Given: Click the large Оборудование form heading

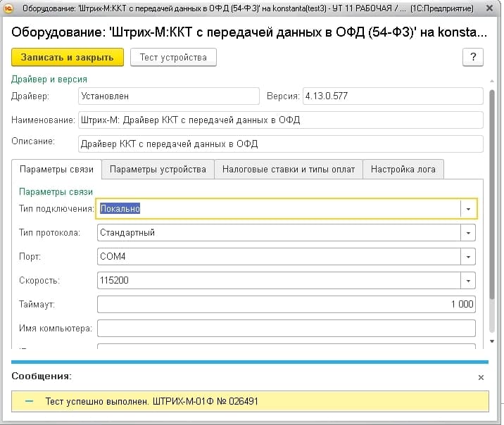Looking at the screenshot, I should [249, 32].
